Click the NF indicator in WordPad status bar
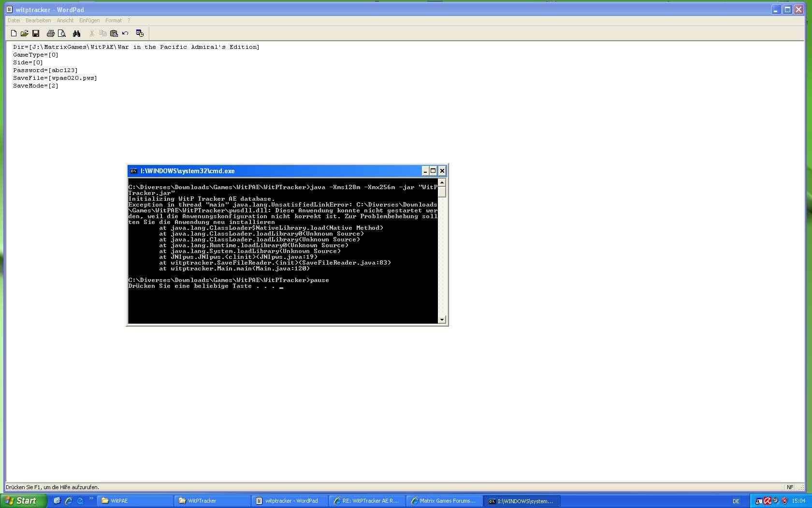The height and width of the screenshot is (508, 812). [x=790, y=487]
